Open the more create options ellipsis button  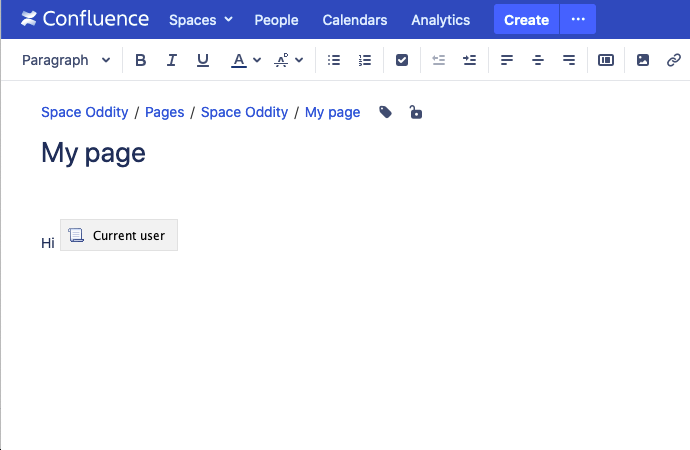tap(578, 19)
